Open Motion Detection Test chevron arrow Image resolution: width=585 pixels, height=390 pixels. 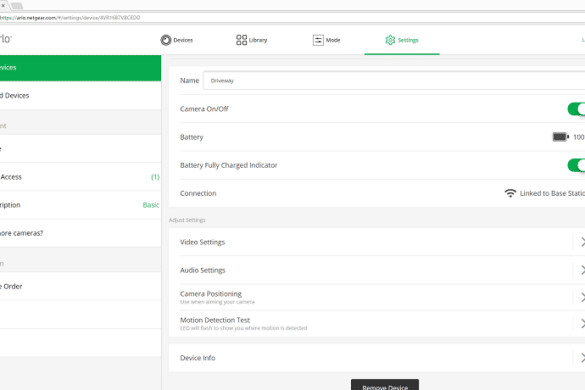tap(582, 324)
